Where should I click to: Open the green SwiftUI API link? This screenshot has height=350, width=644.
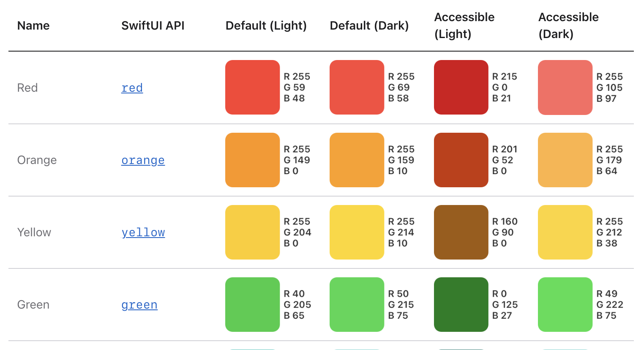139,305
